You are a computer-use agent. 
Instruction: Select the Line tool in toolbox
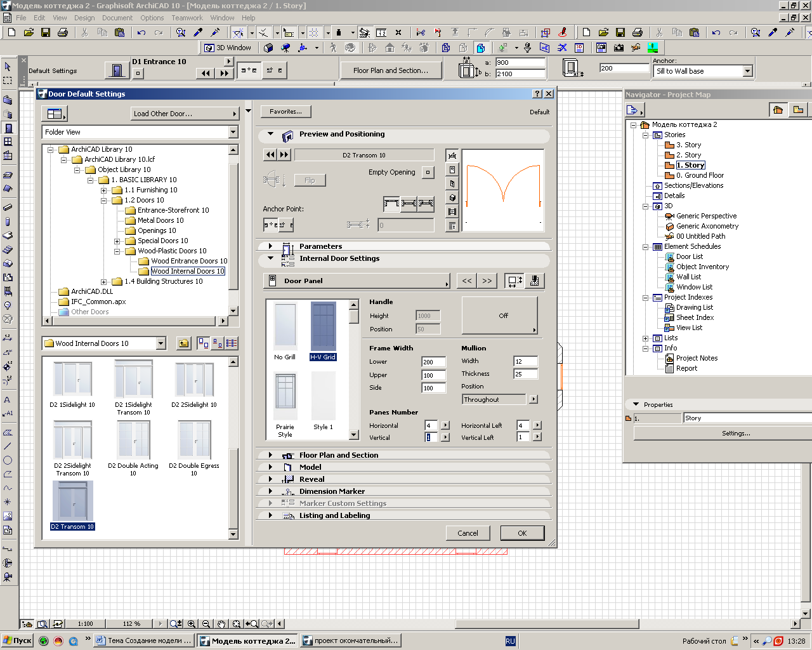click(8, 446)
